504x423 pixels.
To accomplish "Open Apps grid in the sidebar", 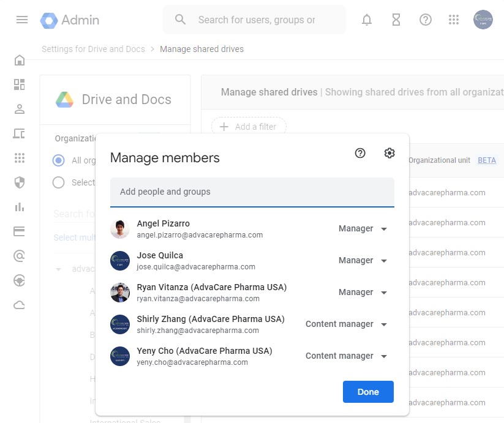I will (20, 158).
